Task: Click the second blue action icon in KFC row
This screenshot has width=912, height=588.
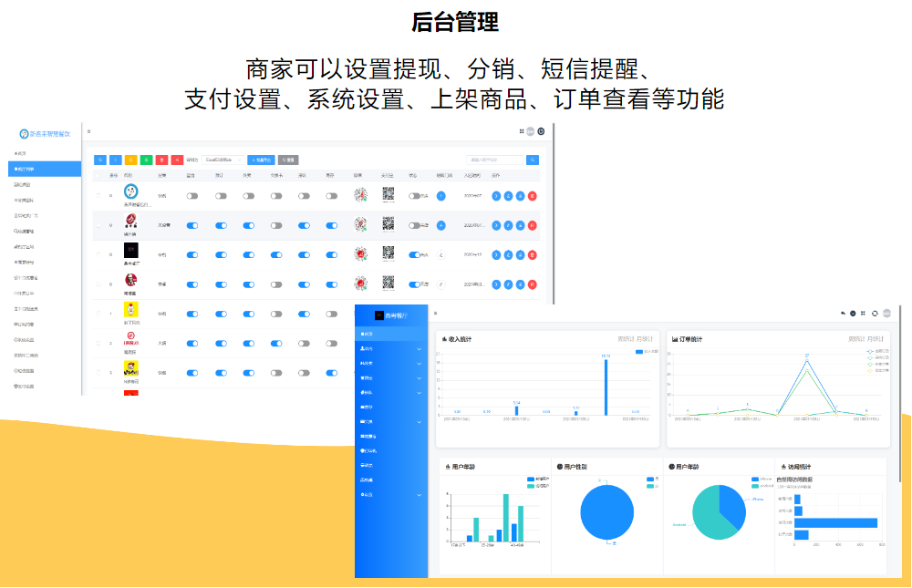Action: tap(508, 284)
